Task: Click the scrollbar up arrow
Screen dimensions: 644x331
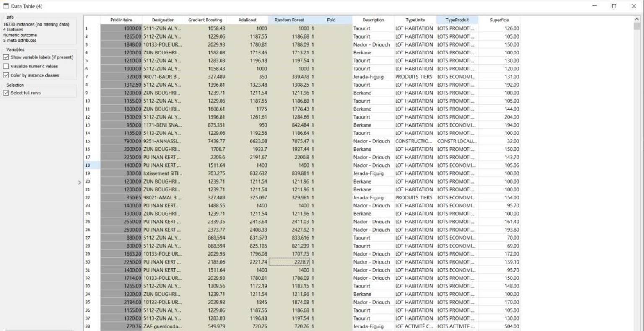Action: (x=637, y=19)
